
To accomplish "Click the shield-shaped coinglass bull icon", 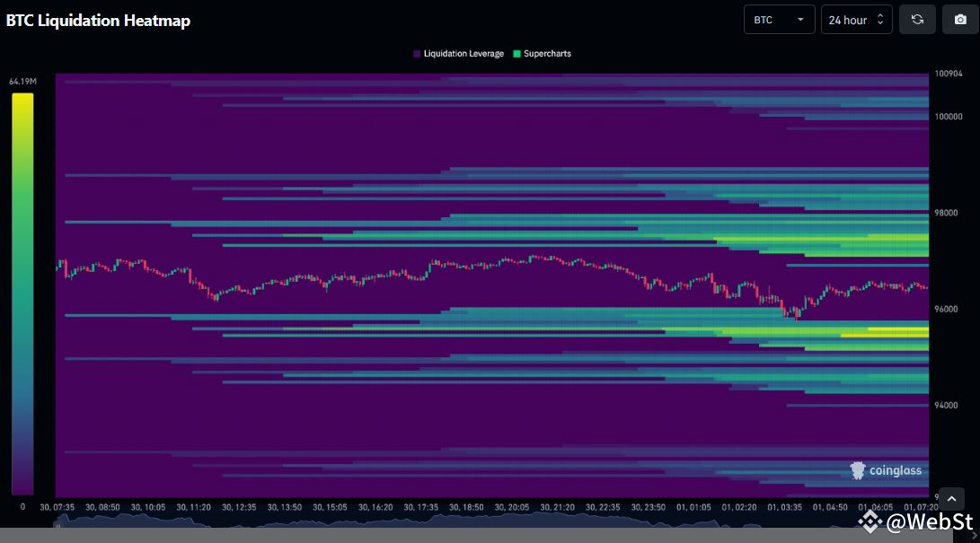I will (858, 470).
